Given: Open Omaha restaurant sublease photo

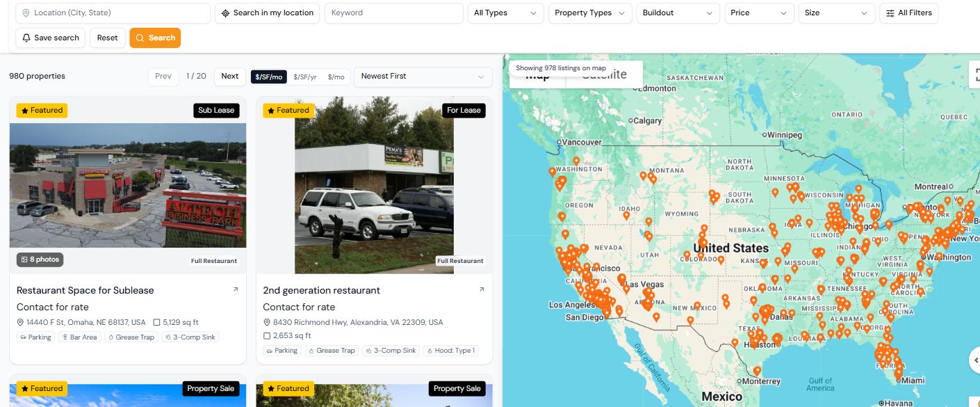Looking at the screenshot, I should pos(128,186).
